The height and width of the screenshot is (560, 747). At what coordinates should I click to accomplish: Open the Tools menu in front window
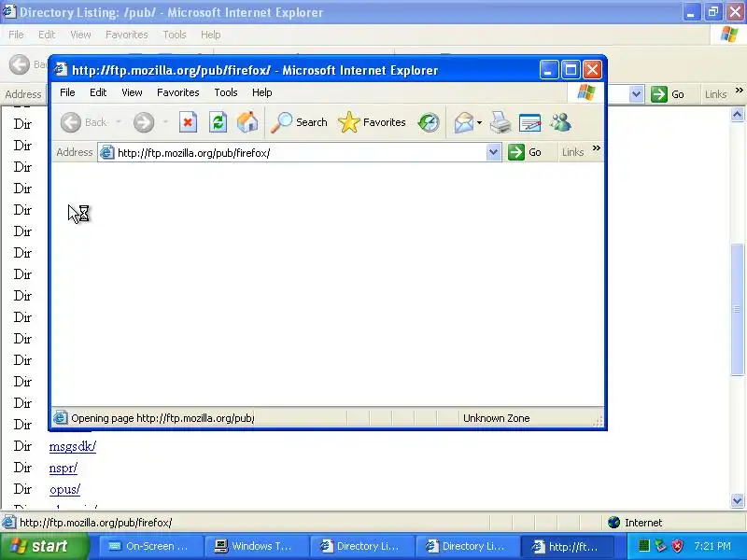point(225,92)
